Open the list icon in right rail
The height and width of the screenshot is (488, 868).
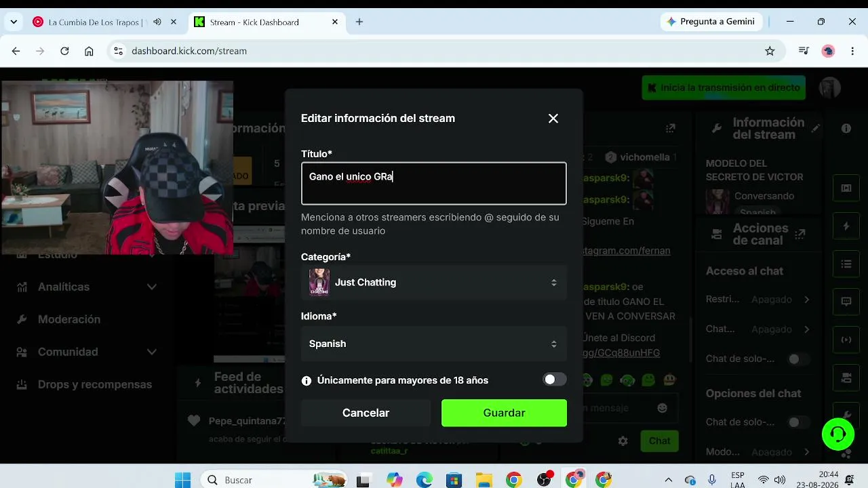point(846,264)
